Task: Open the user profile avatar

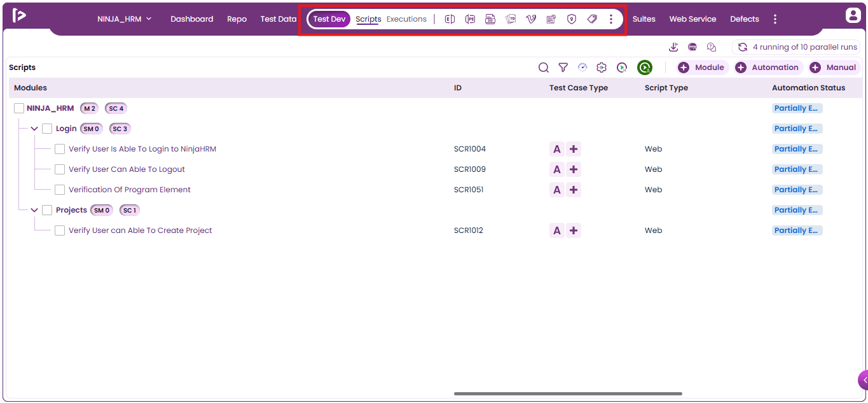Action: (x=853, y=15)
